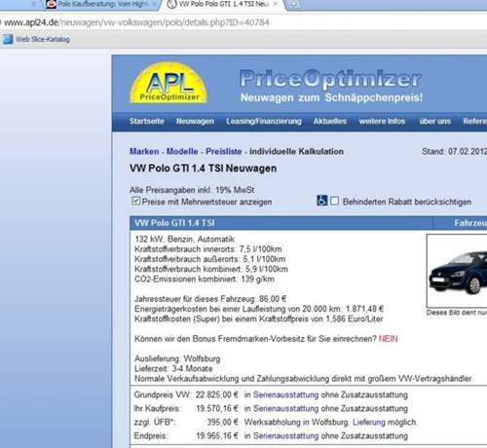The image size is (487, 448).
Task: Click the Stand: 07.02.2012 date text
Action: click(454, 152)
